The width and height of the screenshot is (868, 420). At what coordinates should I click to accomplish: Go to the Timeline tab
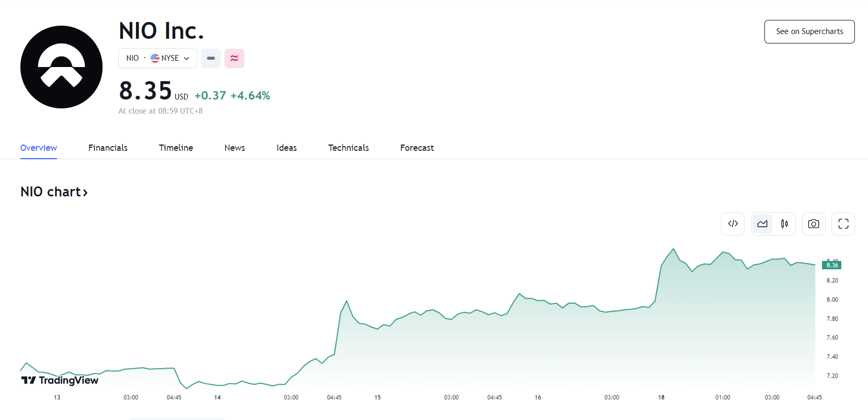pos(176,148)
